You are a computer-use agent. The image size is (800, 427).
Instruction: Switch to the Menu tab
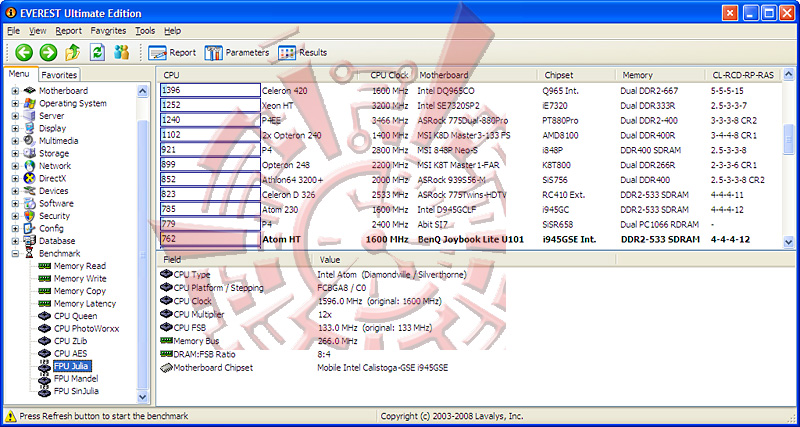pos(19,74)
